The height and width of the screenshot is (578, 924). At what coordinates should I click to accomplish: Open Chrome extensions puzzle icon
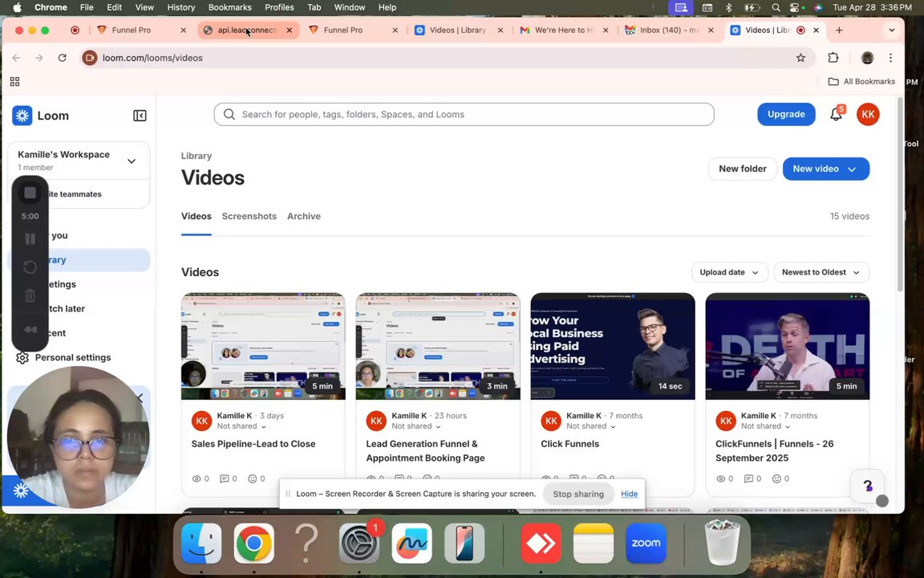click(833, 58)
